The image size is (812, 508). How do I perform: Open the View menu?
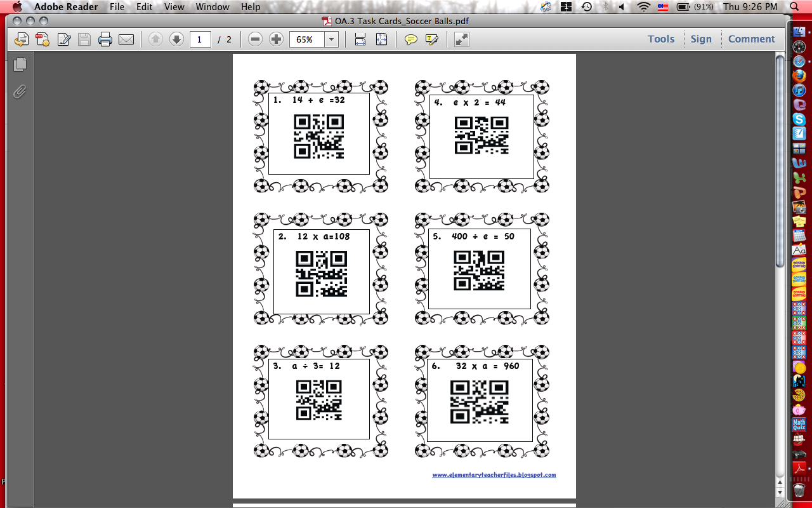pos(174,7)
